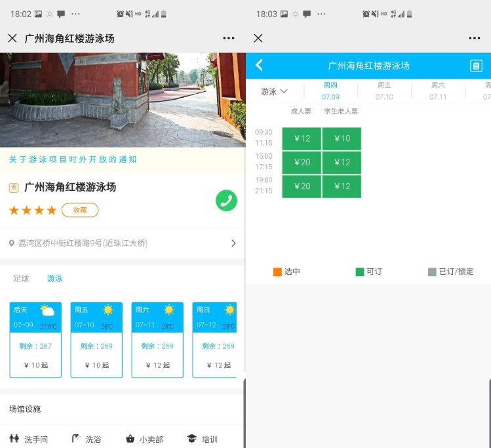Tap the 洗手间 restroom facility icon
491x448 pixels.
(14, 439)
